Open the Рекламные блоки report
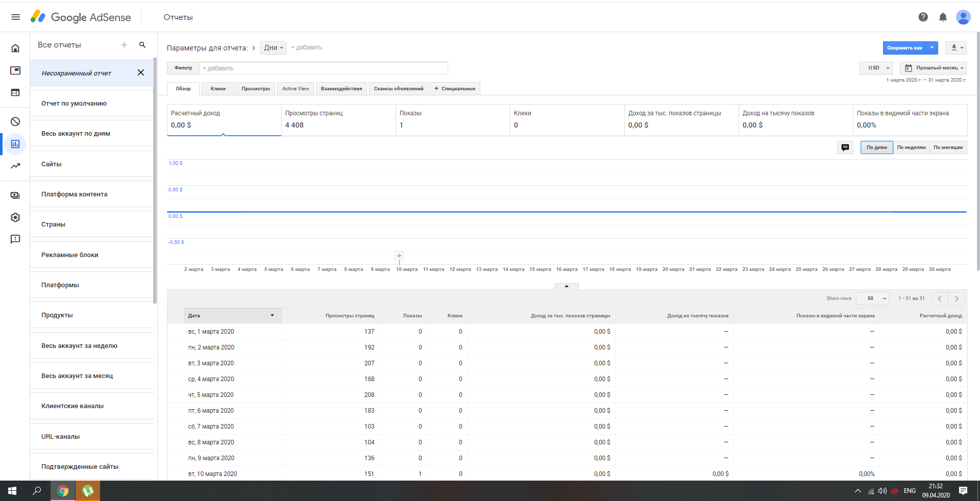Viewport: 980px width, 501px height. pos(70,255)
